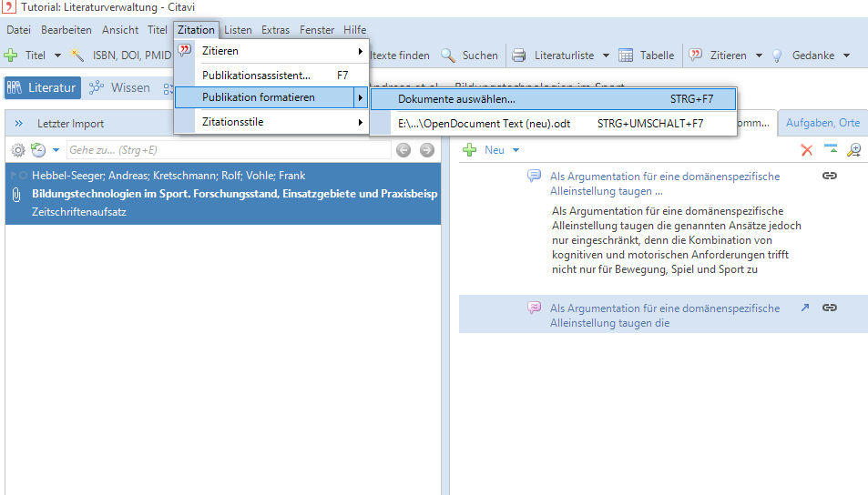The height and width of the screenshot is (495, 868).
Task: Open the second quotation title link
Action: point(664,315)
